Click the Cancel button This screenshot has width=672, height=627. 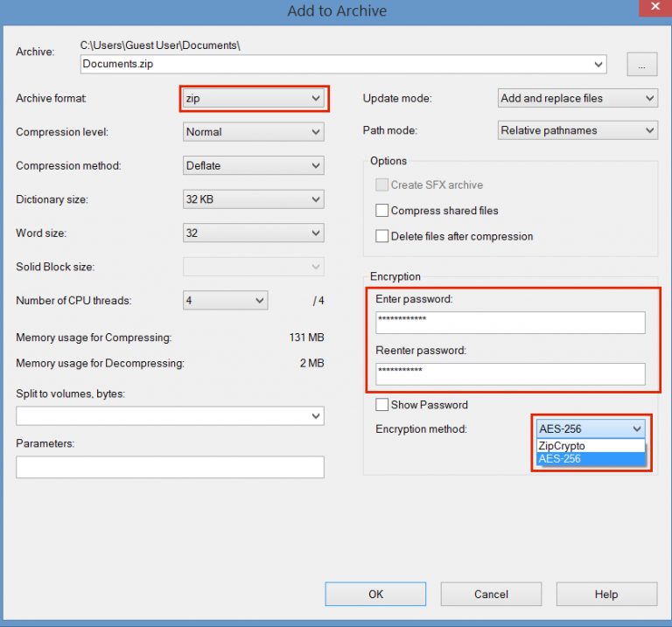[x=491, y=594]
